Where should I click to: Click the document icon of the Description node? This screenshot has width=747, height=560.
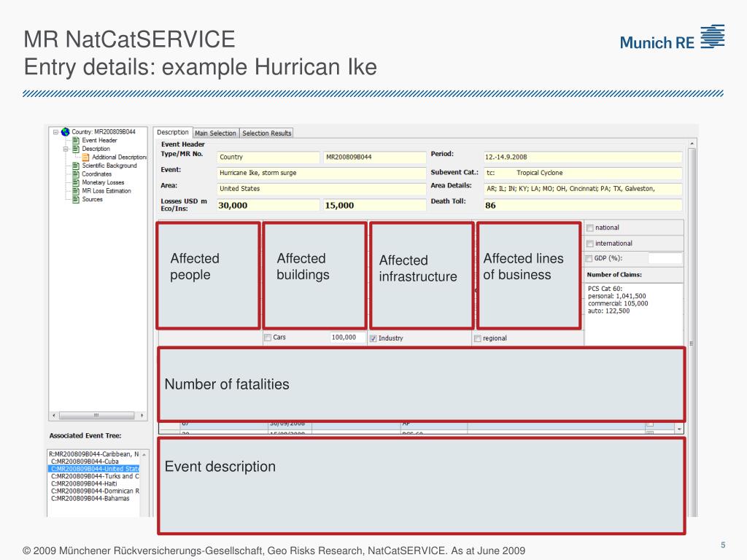coord(76,149)
